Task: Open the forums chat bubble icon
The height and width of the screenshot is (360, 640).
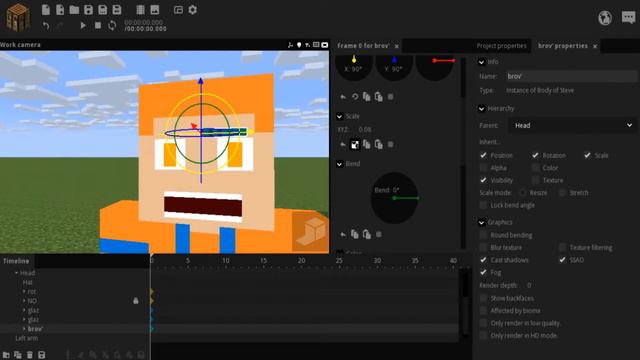Action: (629, 17)
